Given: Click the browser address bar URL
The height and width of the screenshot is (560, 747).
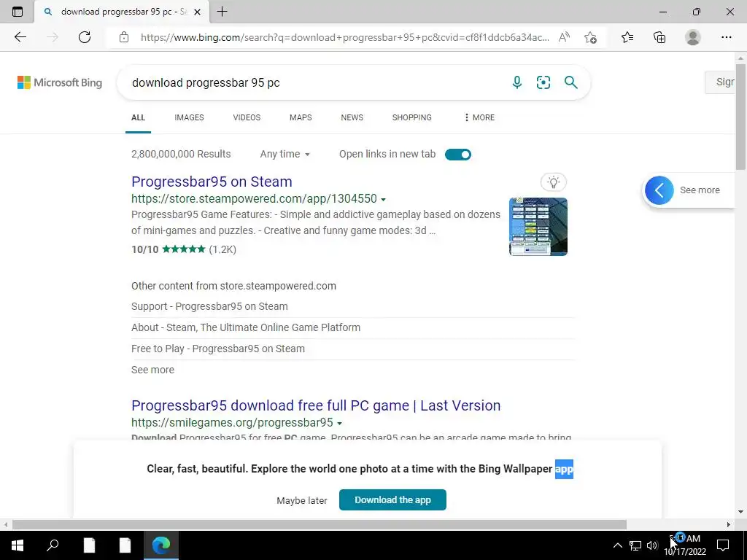Looking at the screenshot, I should click(345, 37).
